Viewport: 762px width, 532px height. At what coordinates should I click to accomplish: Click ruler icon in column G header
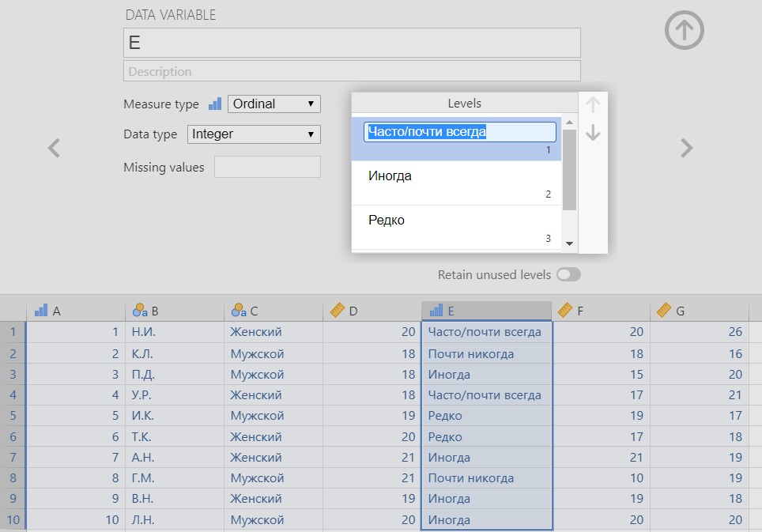click(x=664, y=310)
